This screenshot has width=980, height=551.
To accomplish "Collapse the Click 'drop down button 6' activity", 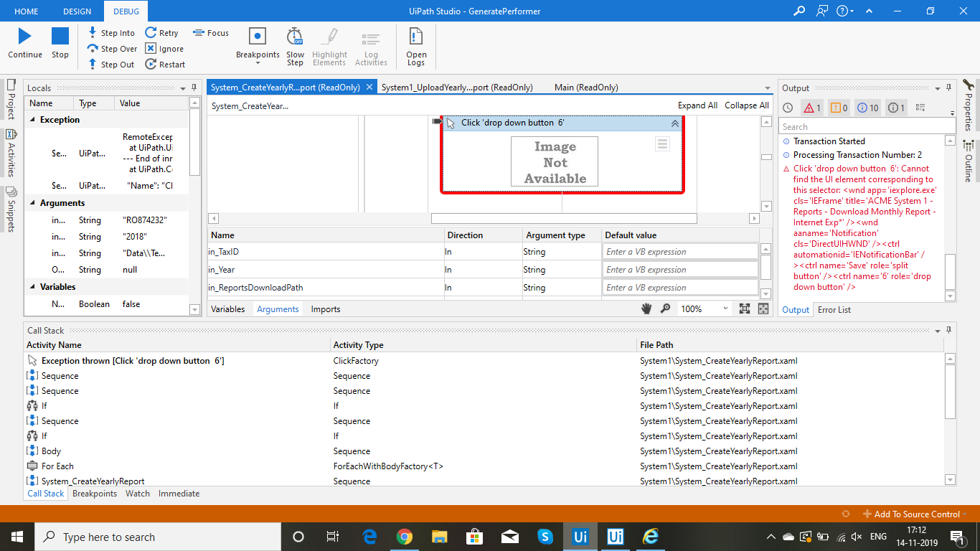I will [x=675, y=123].
